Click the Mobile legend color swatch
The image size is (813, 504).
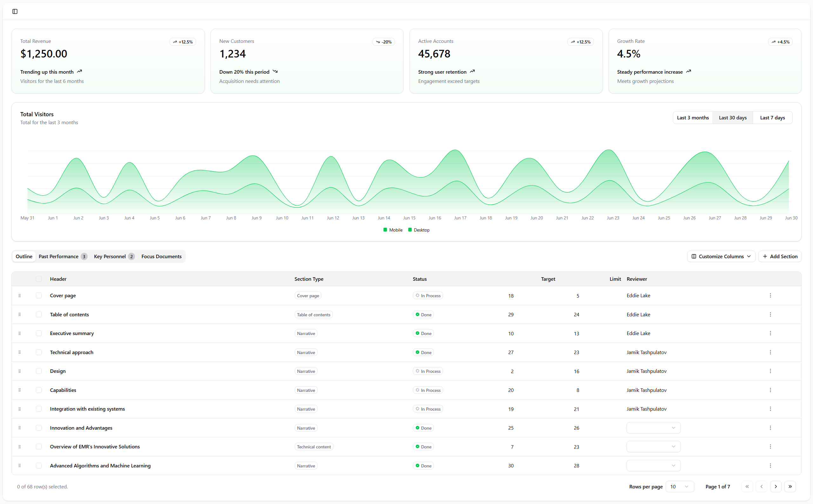tap(385, 230)
